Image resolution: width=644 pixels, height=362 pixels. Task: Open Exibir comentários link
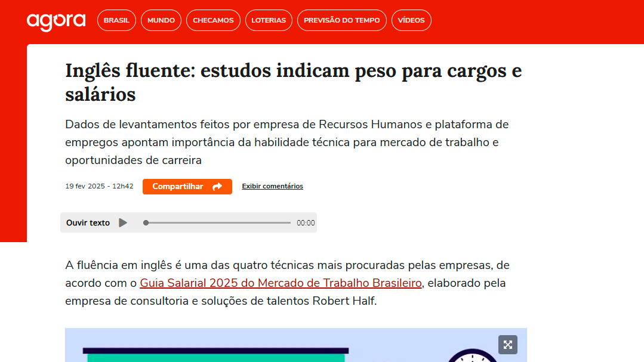pyautogui.click(x=272, y=186)
